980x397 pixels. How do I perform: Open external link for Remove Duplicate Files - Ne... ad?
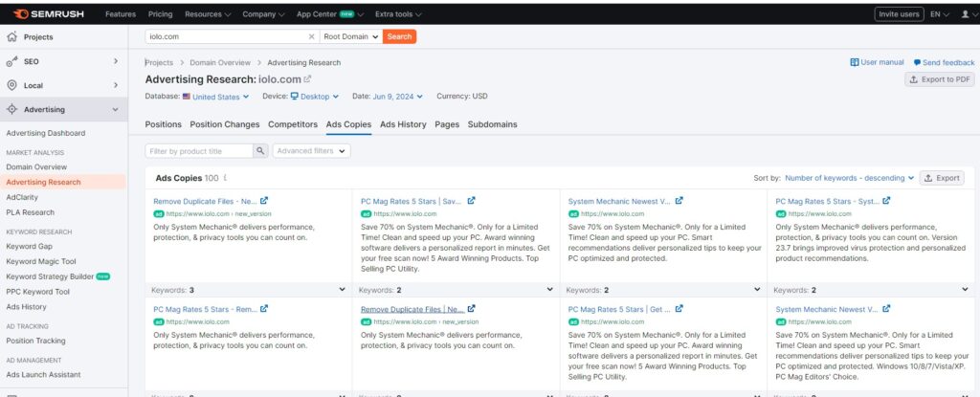(264, 201)
